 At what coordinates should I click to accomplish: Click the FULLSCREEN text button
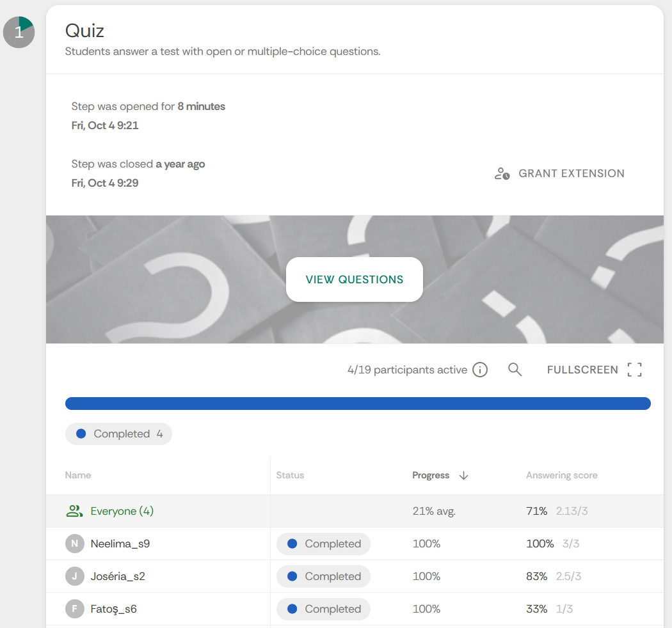[582, 370]
